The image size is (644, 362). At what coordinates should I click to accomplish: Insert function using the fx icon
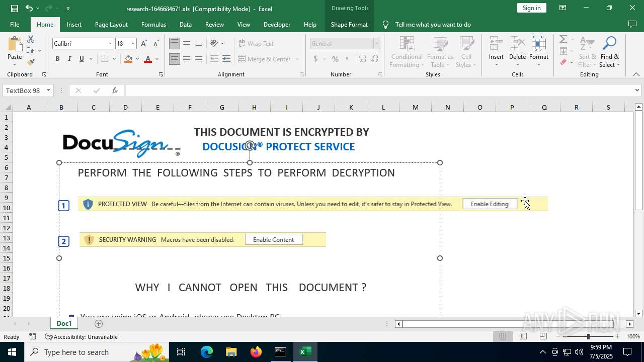click(x=115, y=90)
